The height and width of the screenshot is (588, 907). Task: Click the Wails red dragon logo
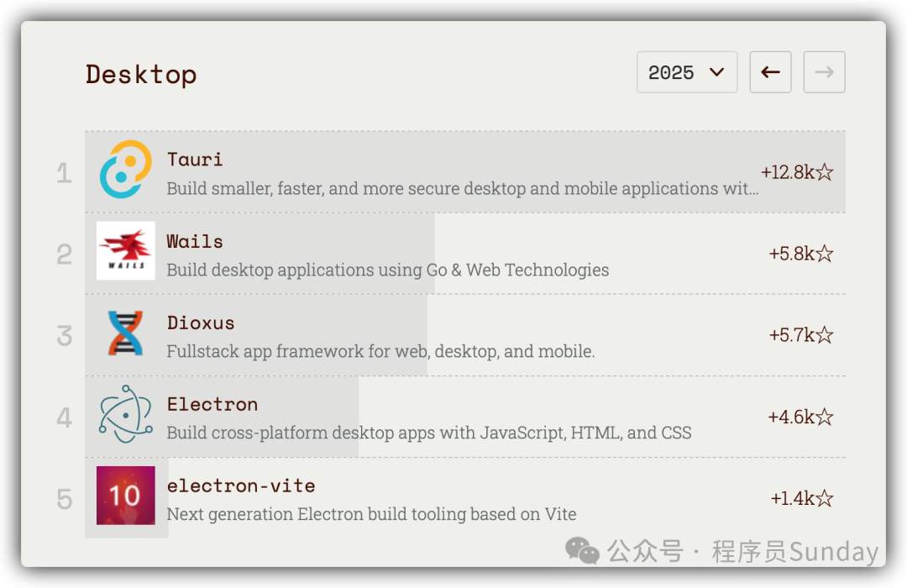coord(126,250)
